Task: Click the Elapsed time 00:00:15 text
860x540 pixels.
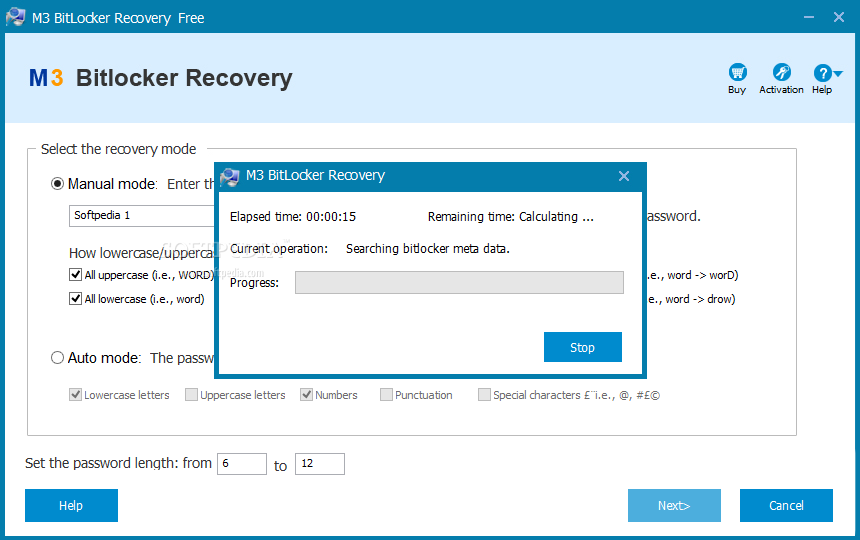Action: 293,217
